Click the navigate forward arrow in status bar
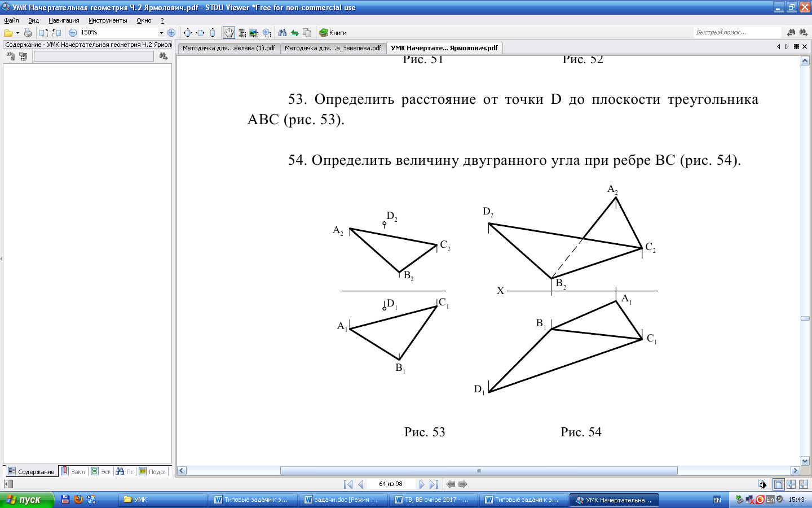This screenshot has width=812, height=508. [463, 484]
